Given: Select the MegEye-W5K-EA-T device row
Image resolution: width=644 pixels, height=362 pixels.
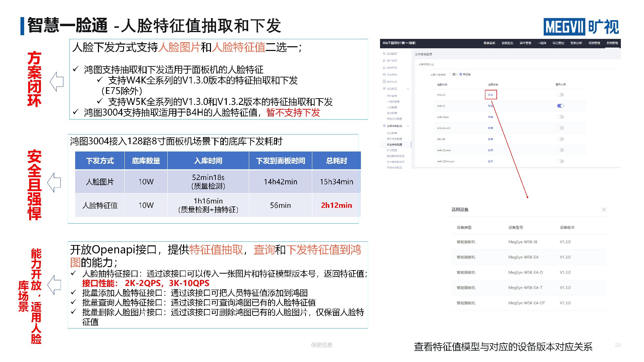Looking at the screenshot, I should click(x=529, y=288).
